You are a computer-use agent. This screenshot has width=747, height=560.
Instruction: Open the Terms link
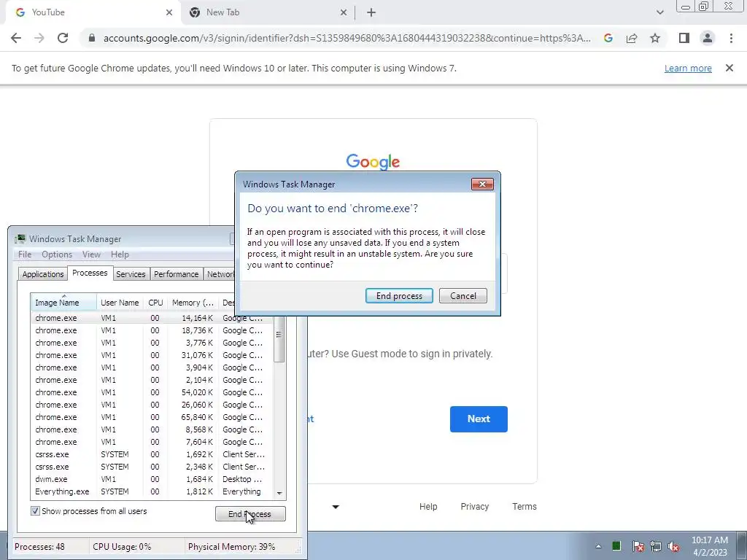[525, 507]
